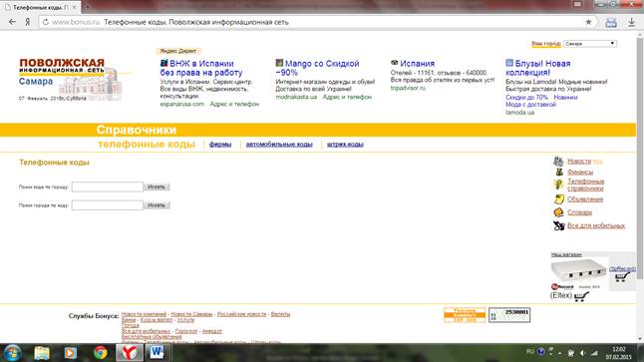Click footer link Российские новости
644x362 pixels.
(241, 314)
